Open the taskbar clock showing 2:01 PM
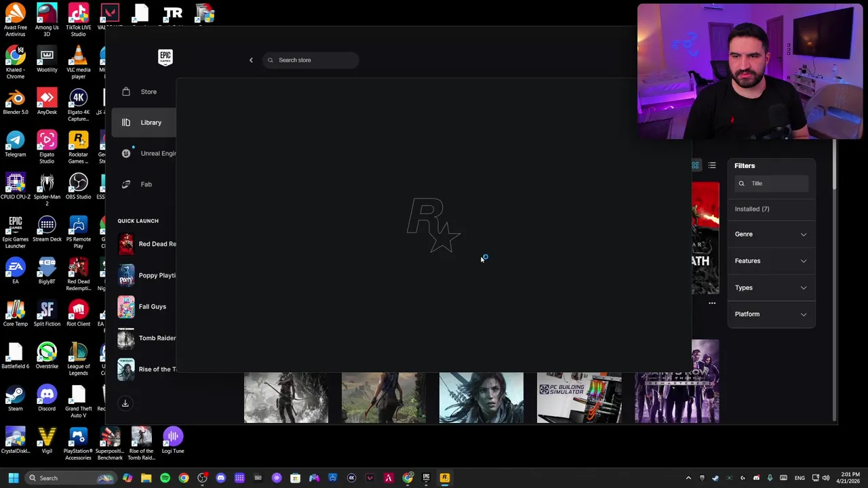The width and height of the screenshot is (868, 488). click(848, 479)
